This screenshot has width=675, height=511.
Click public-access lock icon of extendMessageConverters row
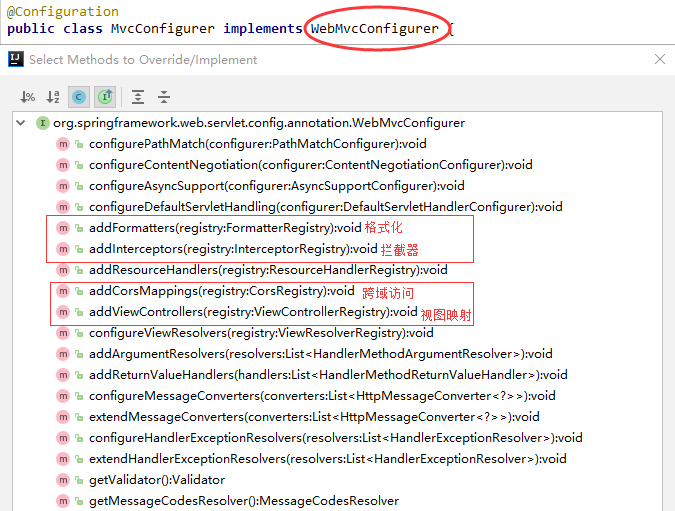[79, 417]
